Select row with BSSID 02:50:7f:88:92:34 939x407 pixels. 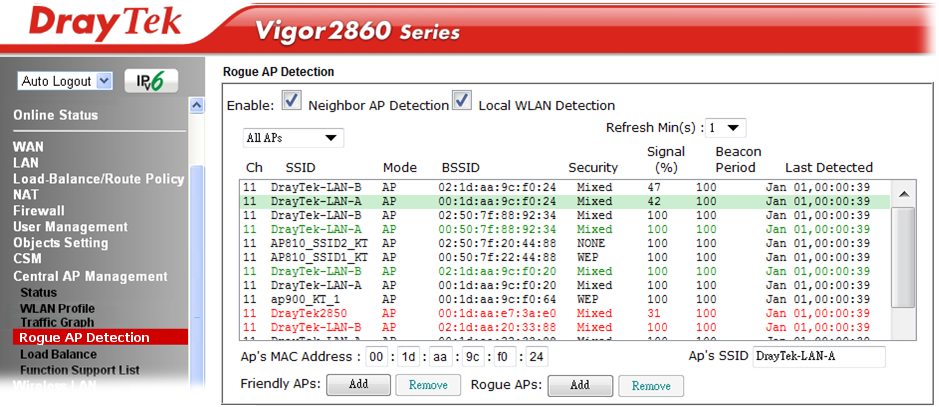coord(564,215)
